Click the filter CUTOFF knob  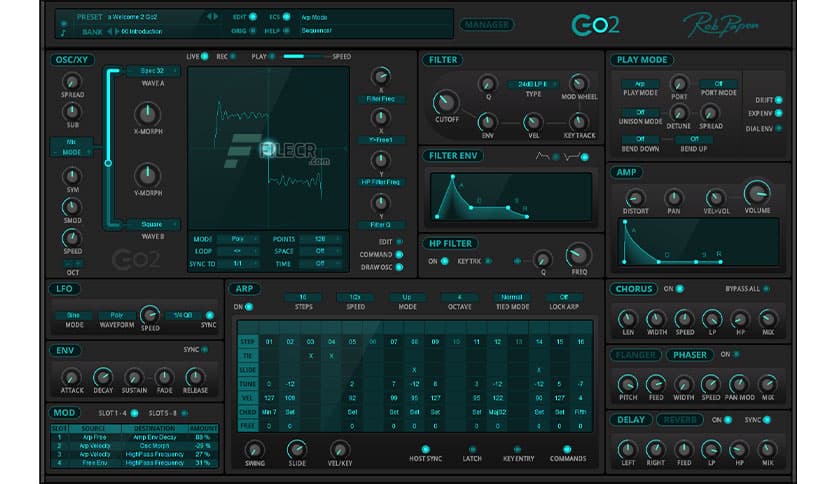tap(445, 102)
